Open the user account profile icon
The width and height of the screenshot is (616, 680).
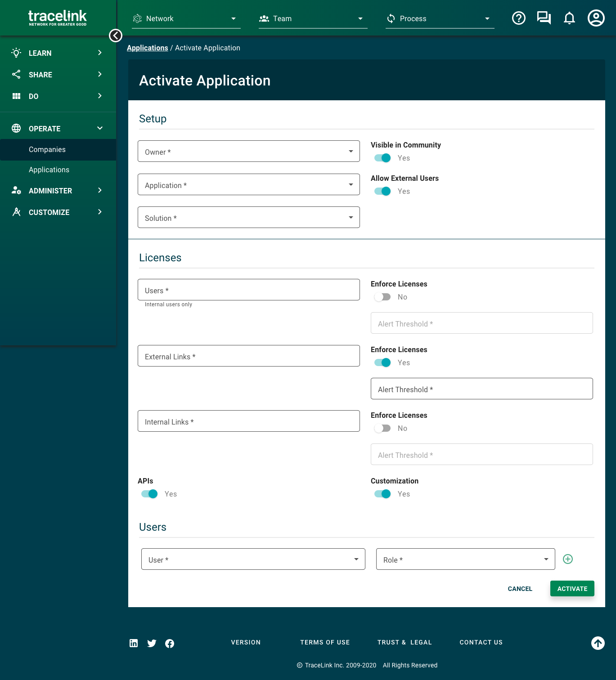(596, 18)
